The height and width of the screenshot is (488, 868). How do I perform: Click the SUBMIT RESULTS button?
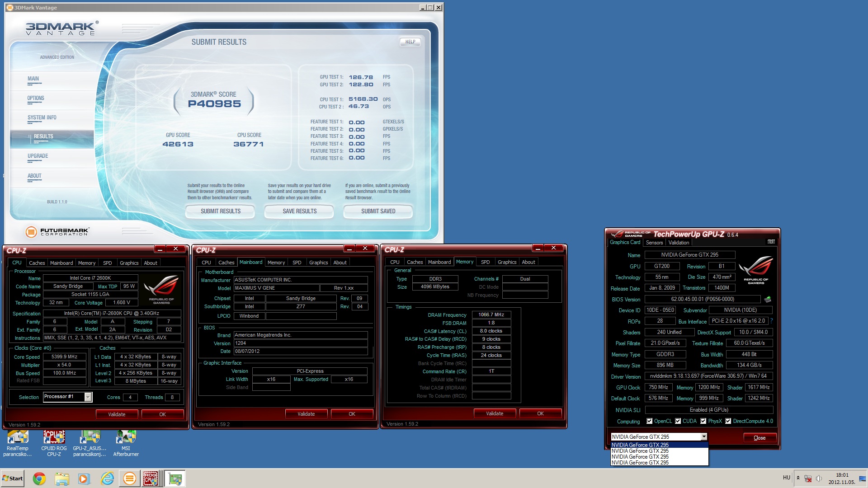220,211
